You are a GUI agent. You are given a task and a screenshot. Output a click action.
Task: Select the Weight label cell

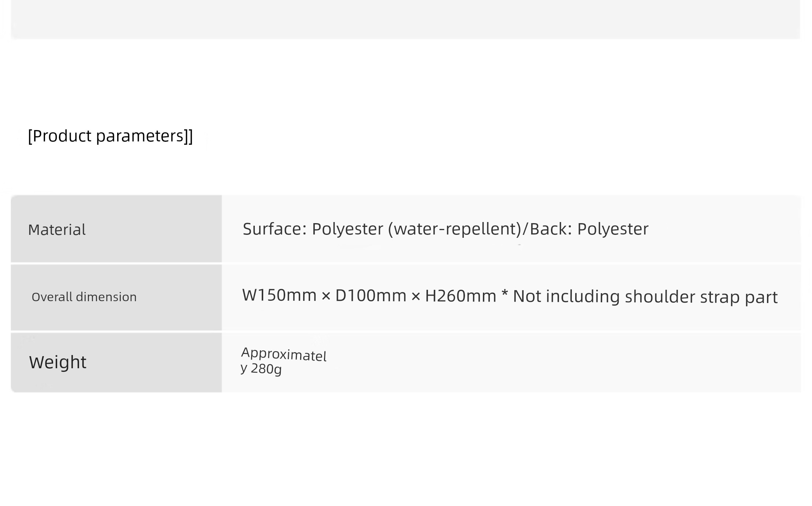click(x=116, y=362)
